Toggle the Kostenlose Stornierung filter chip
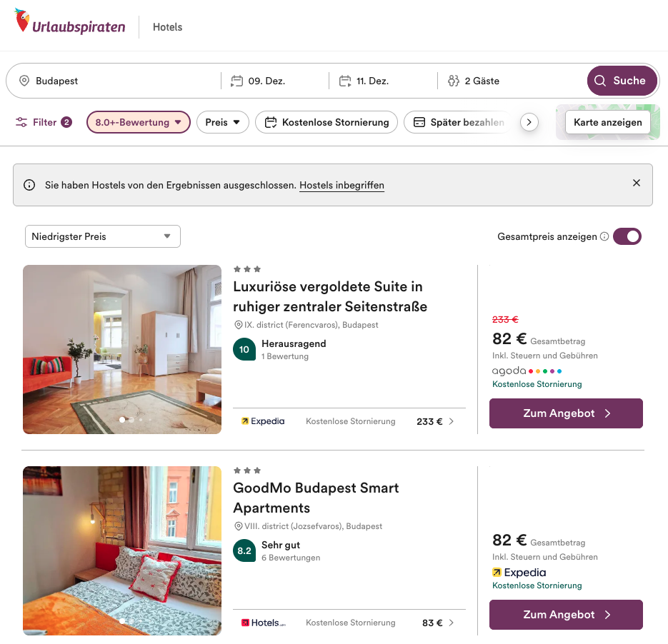Screen dimensions: 668x644 [326, 122]
